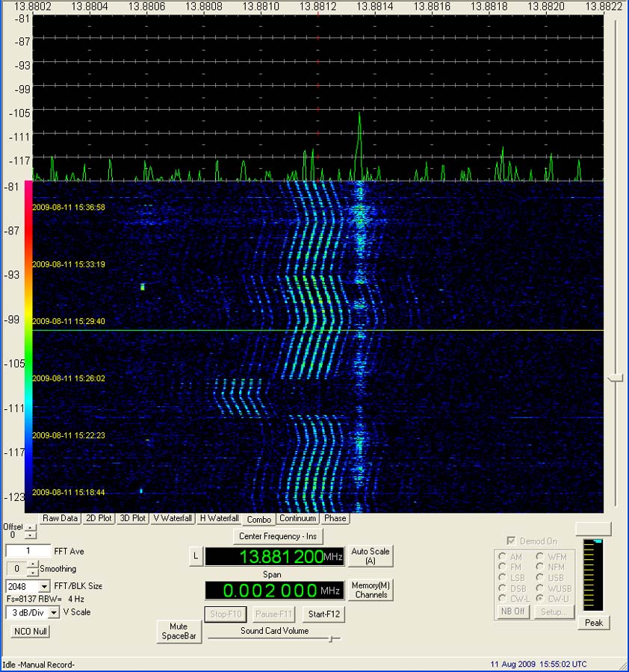Viewport: 629px width, 672px height.
Task: Click Auto Scale (A) button
Action: (x=371, y=556)
